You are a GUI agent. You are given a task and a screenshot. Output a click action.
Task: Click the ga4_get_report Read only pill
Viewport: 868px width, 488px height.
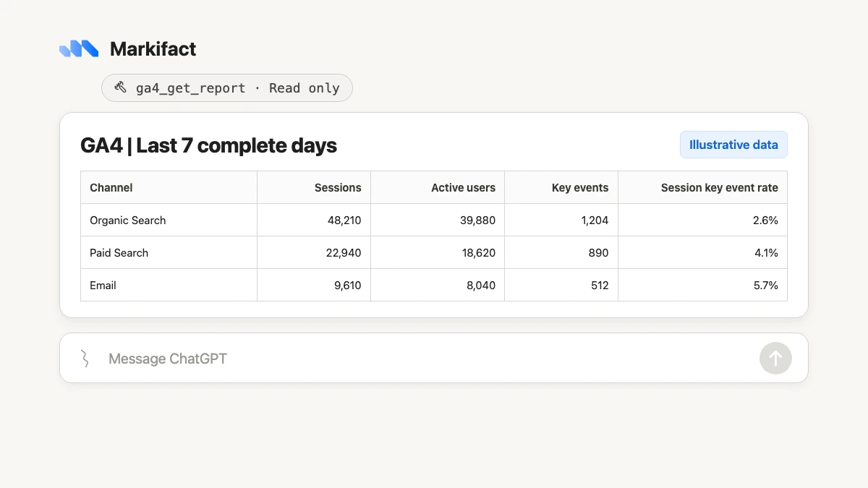tap(227, 87)
